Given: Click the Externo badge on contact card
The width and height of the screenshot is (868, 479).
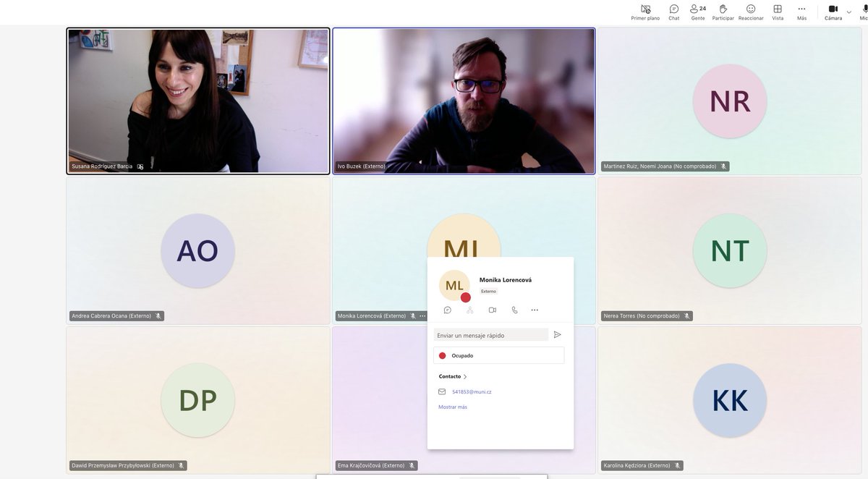Looking at the screenshot, I should pos(489,291).
